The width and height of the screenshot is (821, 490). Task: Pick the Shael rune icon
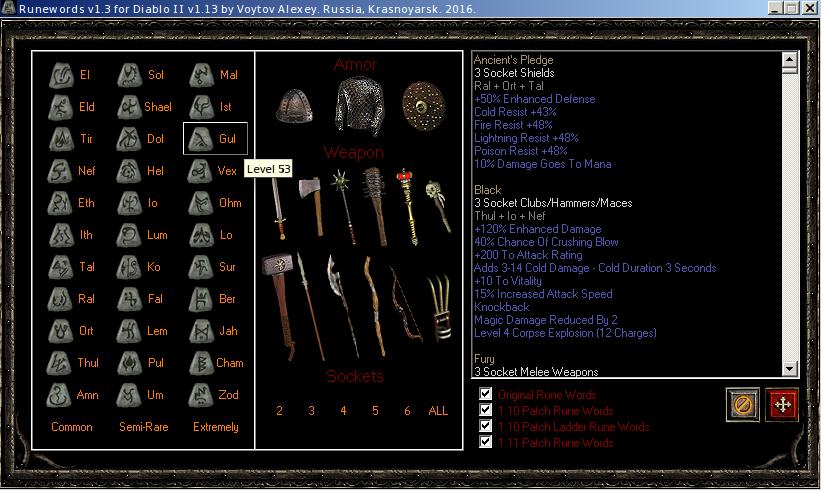tap(129, 107)
